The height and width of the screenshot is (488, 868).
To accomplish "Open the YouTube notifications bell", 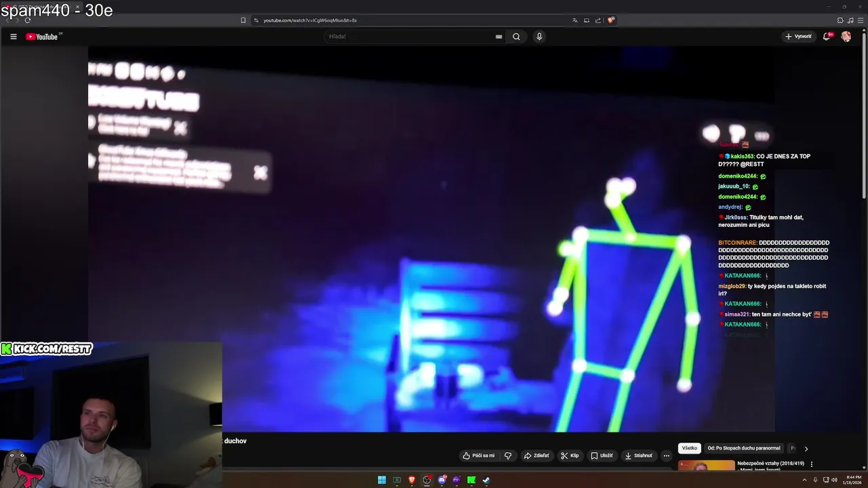I will pos(827,37).
